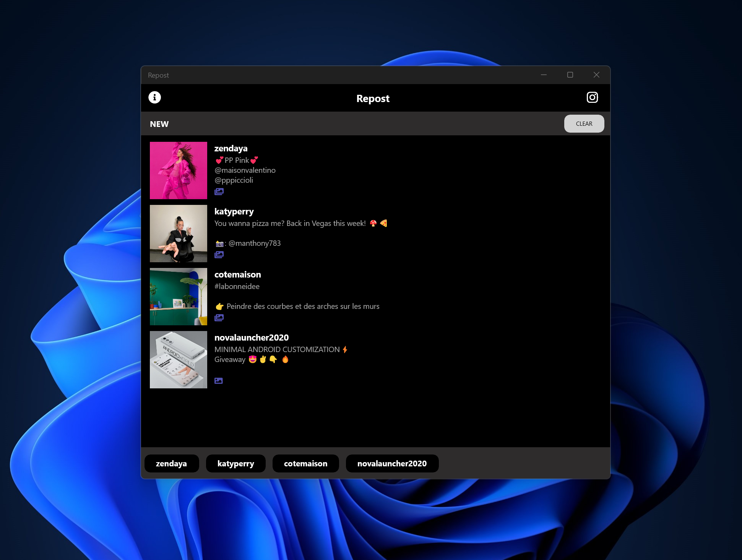
Task: Select the novalauncher2020 chip at the bottom
Action: point(392,463)
